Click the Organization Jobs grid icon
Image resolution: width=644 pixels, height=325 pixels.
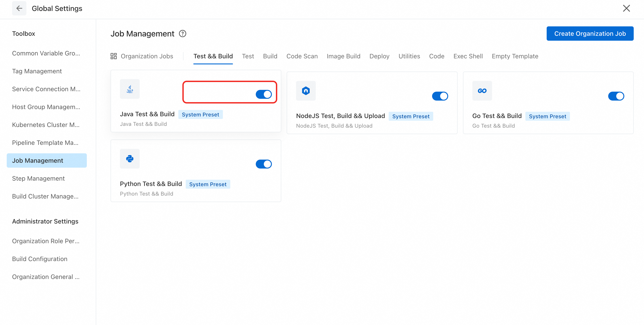(113, 56)
